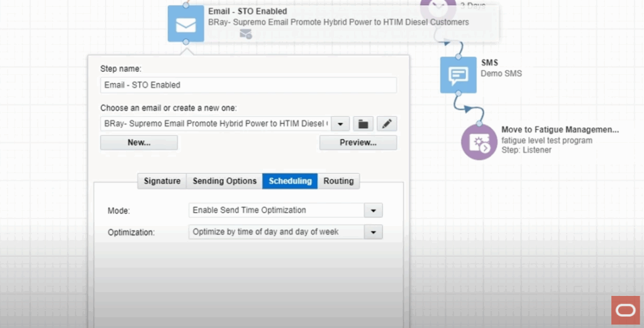
Task: Go to the Routing tab
Action: click(338, 181)
